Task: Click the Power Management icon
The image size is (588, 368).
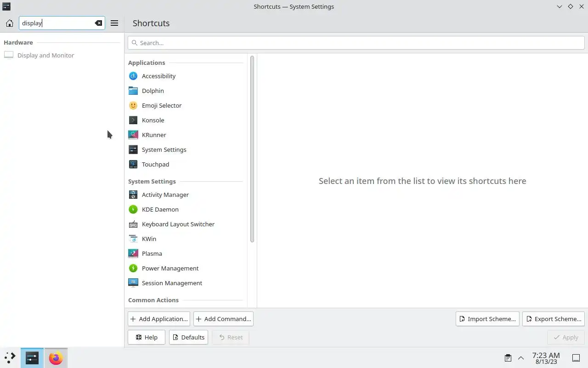Action: click(133, 268)
